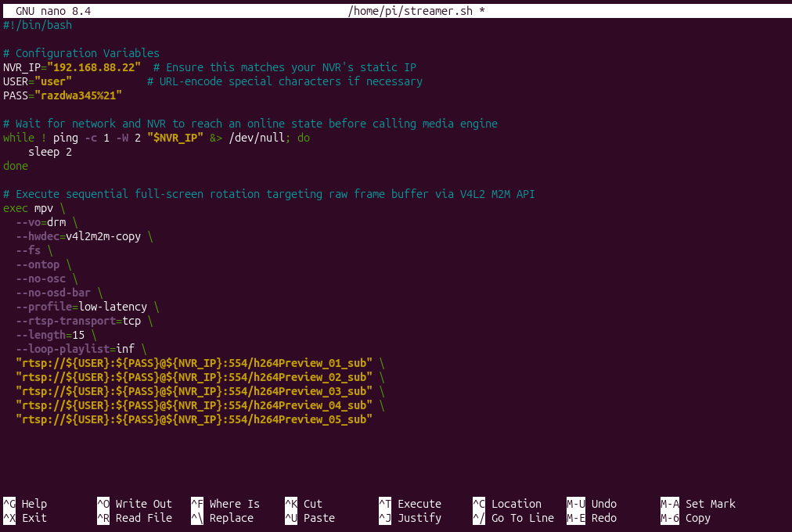Click the GNU nano 8.4 title text

pos(53,11)
